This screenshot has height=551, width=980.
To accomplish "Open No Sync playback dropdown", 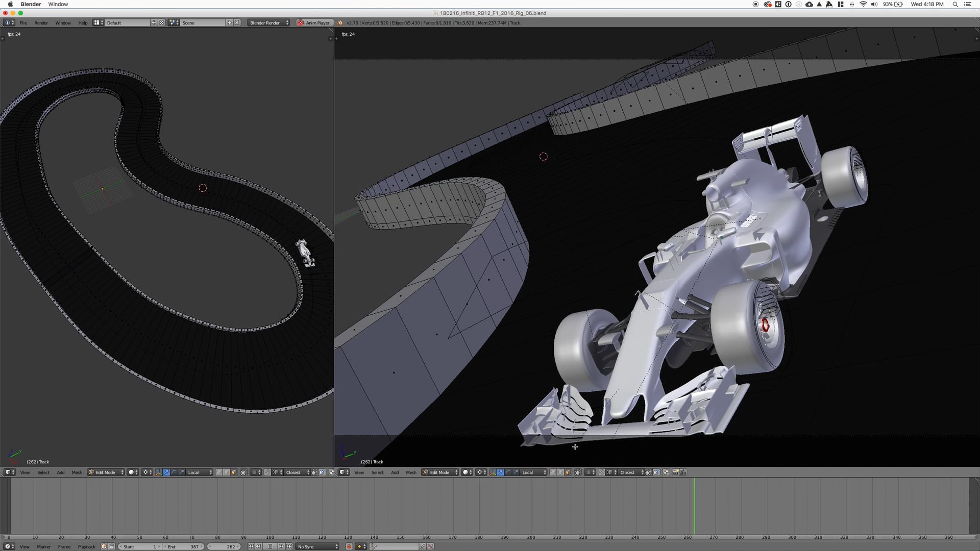I will [x=317, y=546].
